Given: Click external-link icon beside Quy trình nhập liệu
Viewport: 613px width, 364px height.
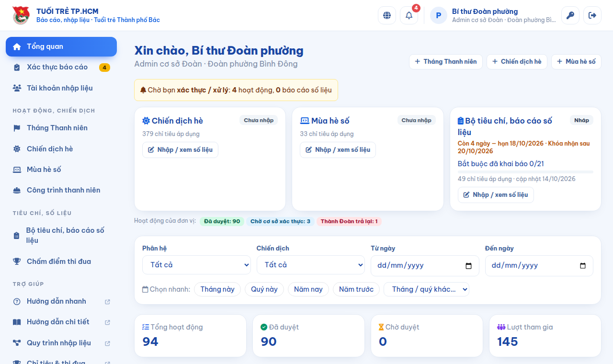Looking at the screenshot, I should tap(107, 343).
